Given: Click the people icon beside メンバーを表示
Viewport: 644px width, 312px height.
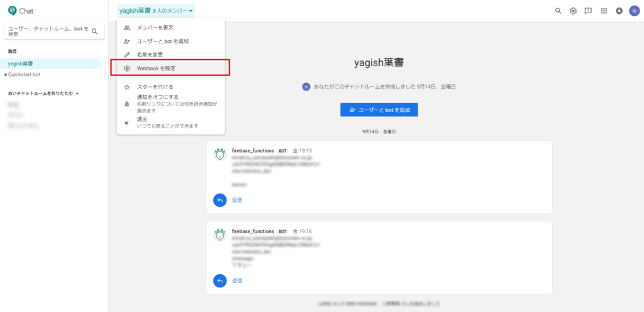Looking at the screenshot, I should (x=127, y=28).
